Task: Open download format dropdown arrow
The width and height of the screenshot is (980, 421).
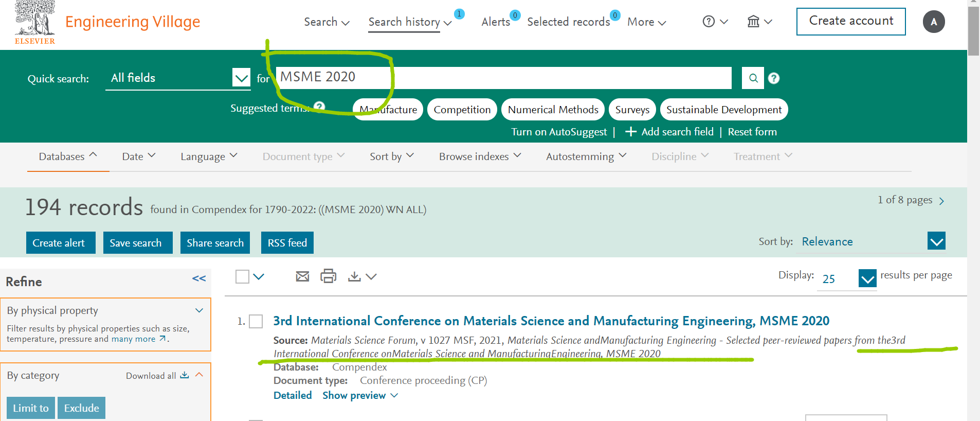Action: pyautogui.click(x=371, y=276)
